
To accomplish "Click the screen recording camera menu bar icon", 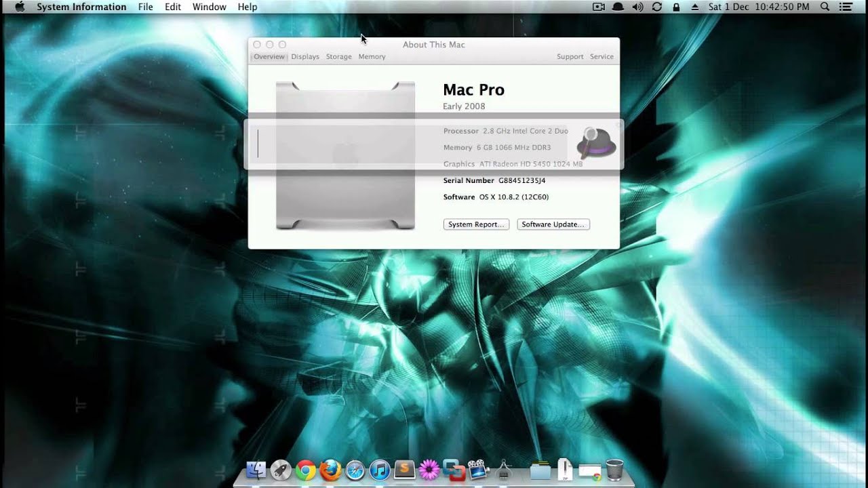I will pyautogui.click(x=599, y=7).
